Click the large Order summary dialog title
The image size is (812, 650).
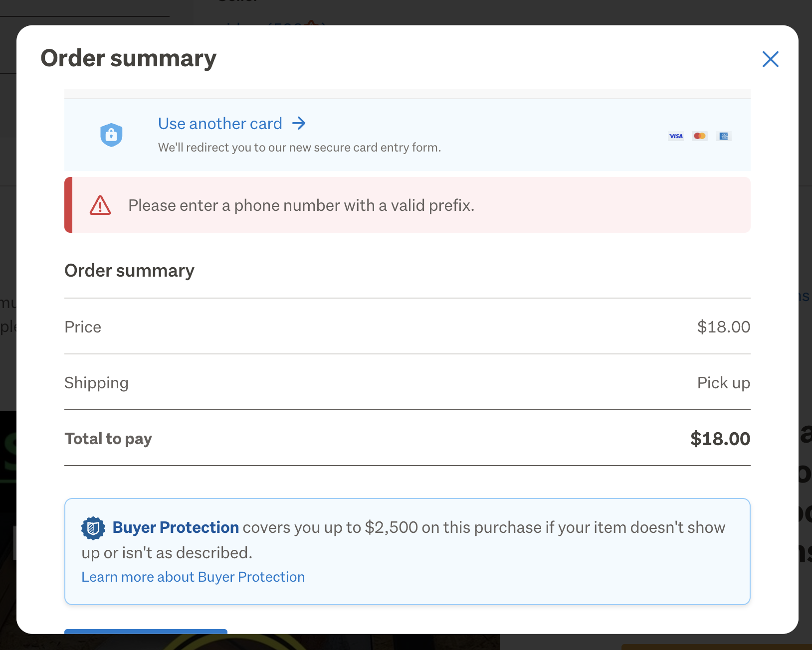click(129, 58)
